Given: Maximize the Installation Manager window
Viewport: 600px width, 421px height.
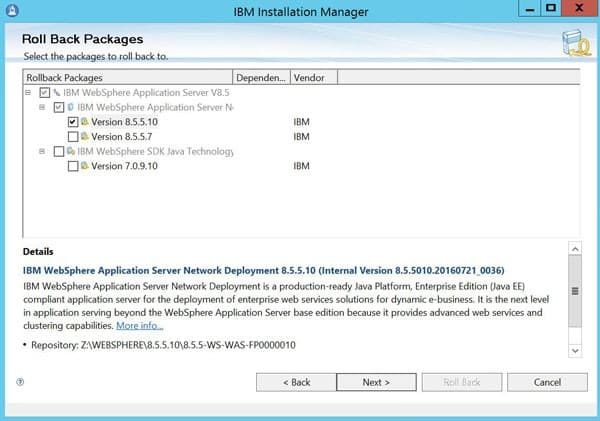Looking at the screenshot, I should pyautogui.click(x=551, y=8).
